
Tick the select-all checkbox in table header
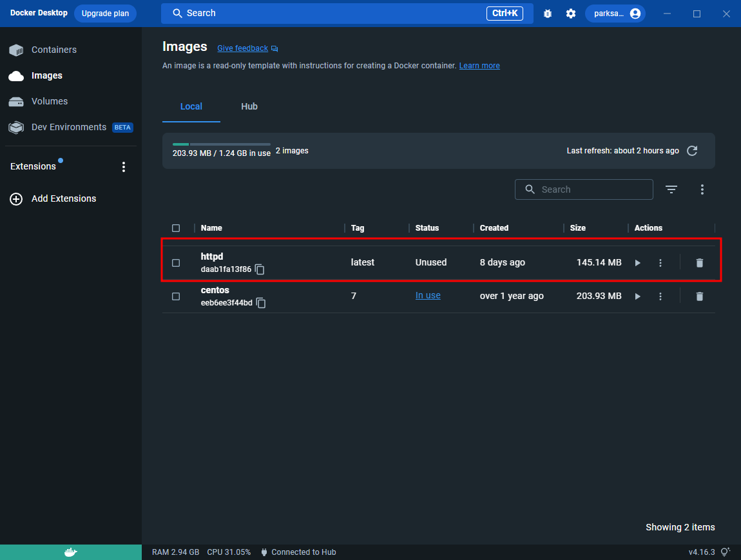click(176, 228)
